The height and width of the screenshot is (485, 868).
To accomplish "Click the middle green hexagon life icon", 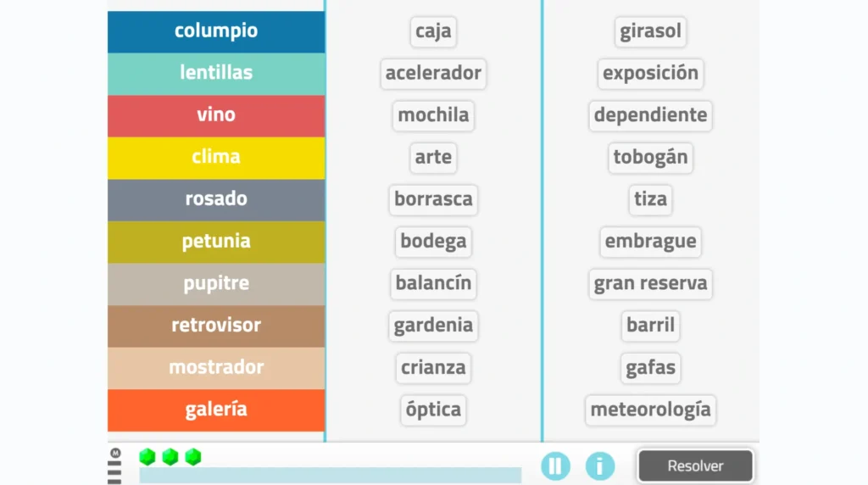I will pos(170,457).
